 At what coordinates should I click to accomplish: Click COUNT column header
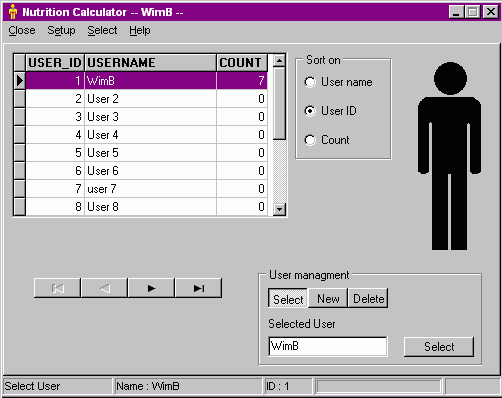(242, 63)
